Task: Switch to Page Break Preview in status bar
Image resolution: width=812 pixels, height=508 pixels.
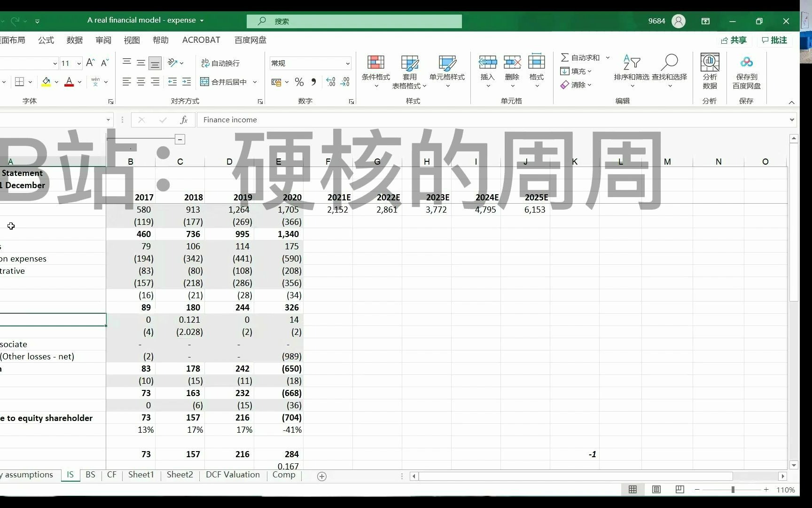Action: point(679,490)
